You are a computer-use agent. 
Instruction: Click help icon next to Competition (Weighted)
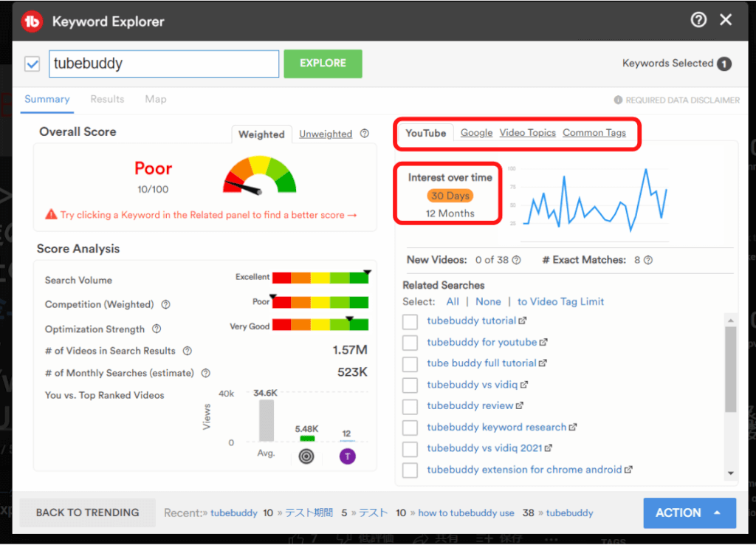click(x=165, y=304)
